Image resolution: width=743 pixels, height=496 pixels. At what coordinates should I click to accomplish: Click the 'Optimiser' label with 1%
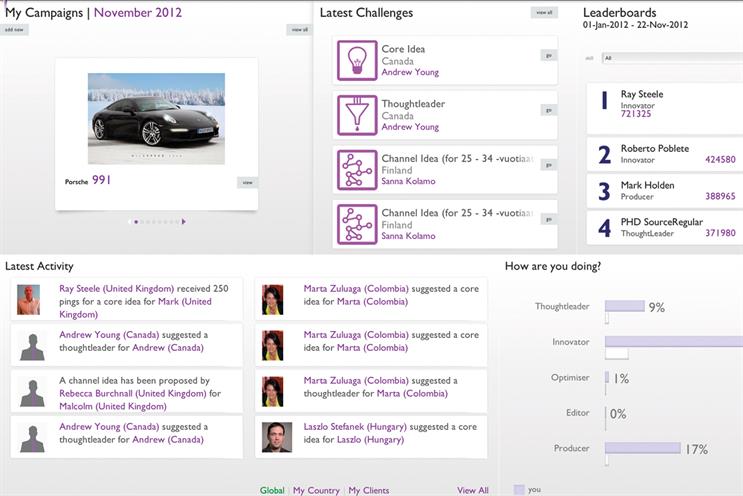(x=570, y=378)
